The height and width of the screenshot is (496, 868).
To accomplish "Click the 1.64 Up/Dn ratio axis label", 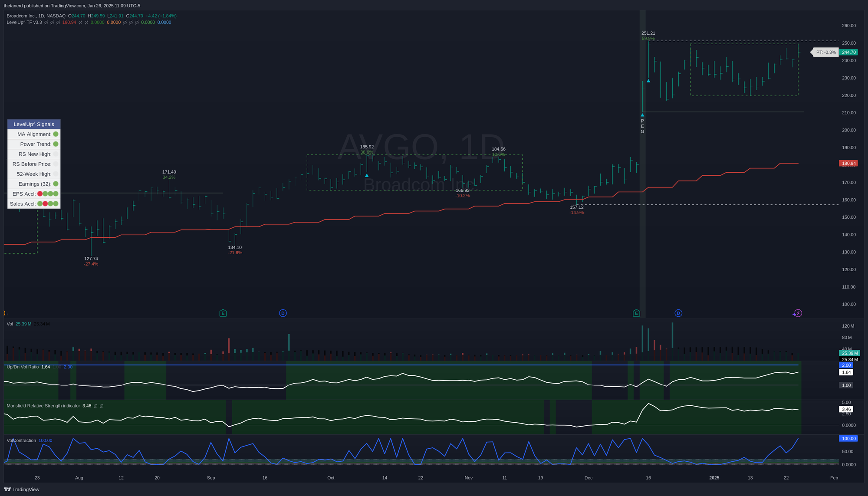I will point(846,372).
